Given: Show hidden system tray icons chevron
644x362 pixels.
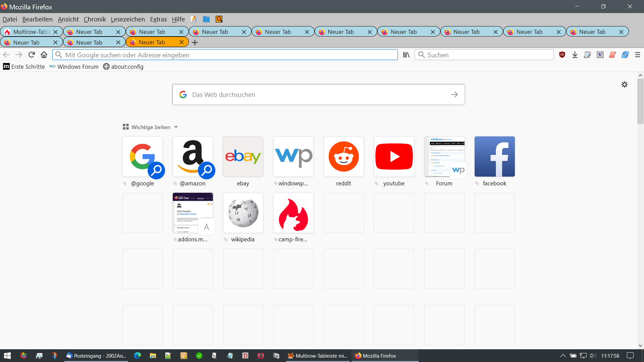Looking at the screenshot, I should pos(563,356).
